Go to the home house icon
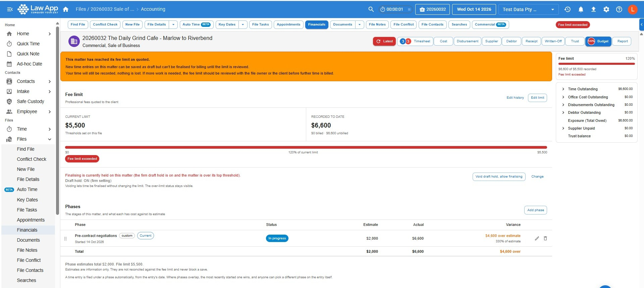The image size is (644, 288). pos(66,9)
